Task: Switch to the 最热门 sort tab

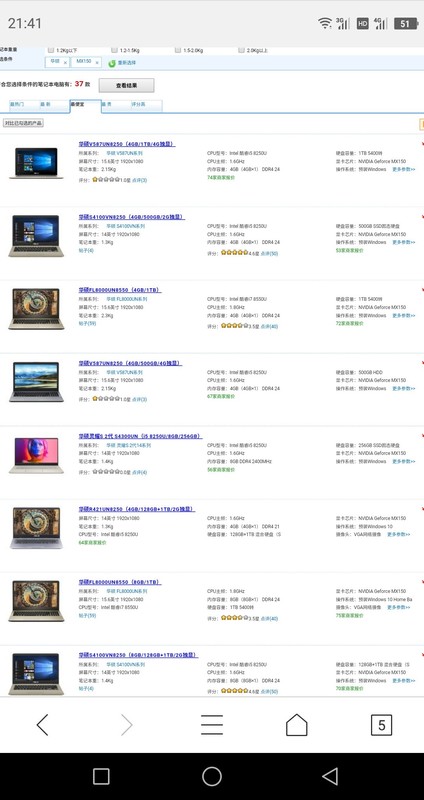Action: (x=24, y=105)
